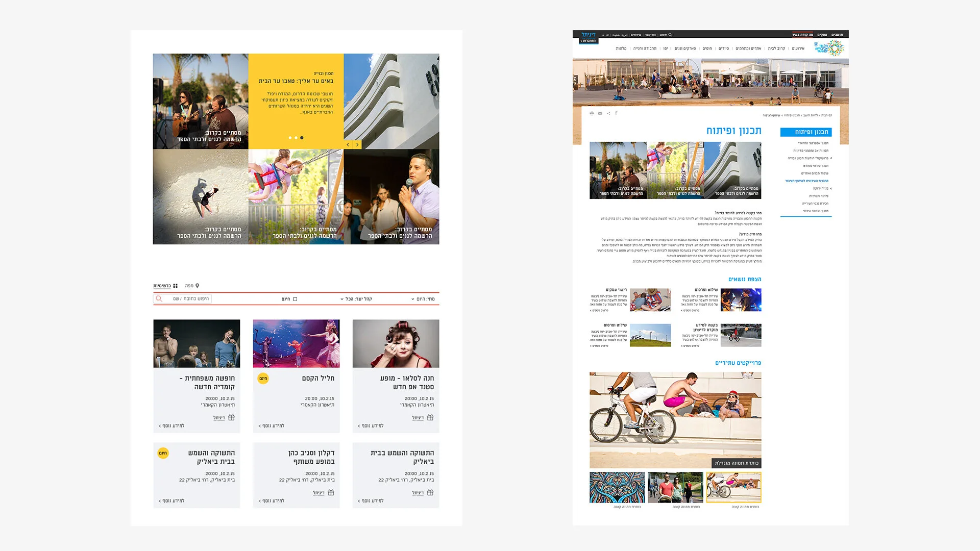The height and width of the screenshot is (551, 980).
Task: Open the קהל יעד: הכל audience dropdown
Action: [356, 299]
